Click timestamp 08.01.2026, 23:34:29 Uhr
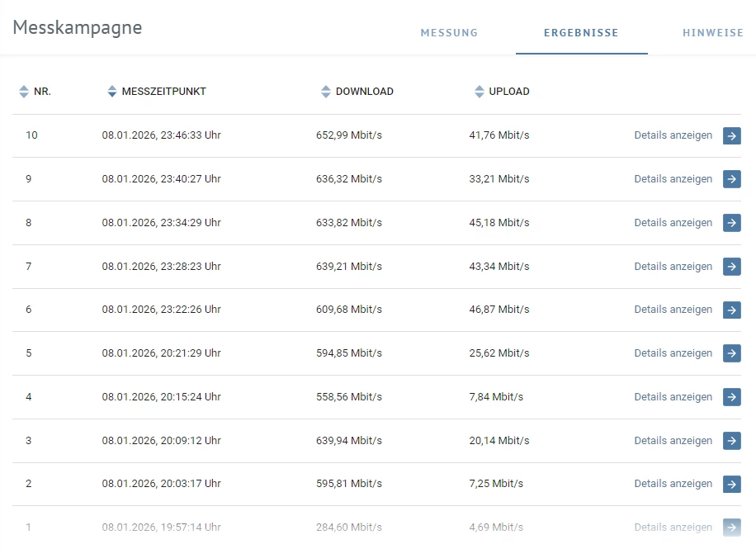 click(x=162, y=223)
